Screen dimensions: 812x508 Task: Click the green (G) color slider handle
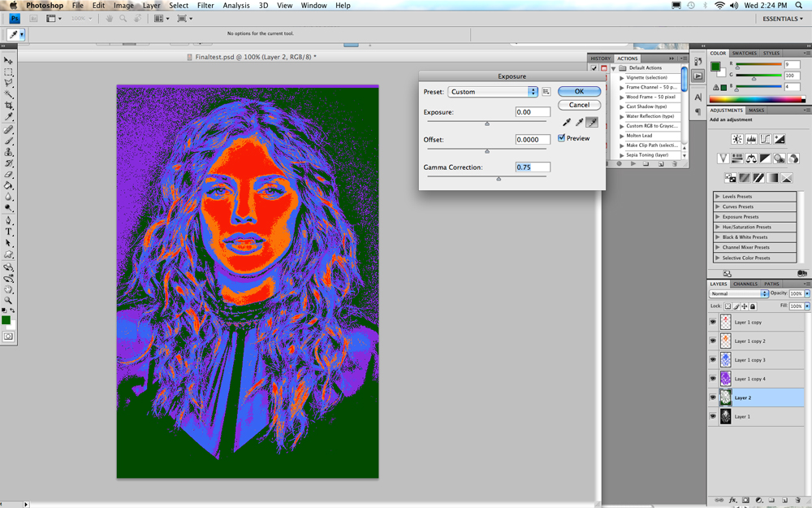(x=754, y=78)
